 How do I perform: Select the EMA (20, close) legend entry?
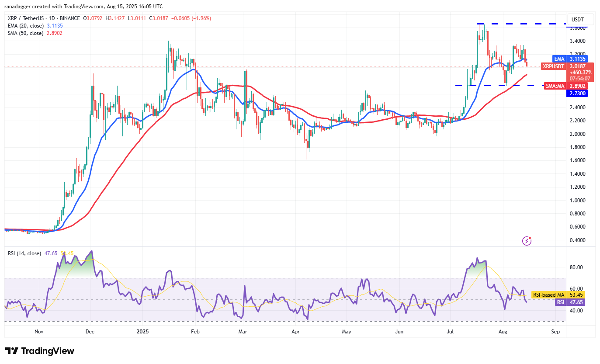tap(26, 26)
